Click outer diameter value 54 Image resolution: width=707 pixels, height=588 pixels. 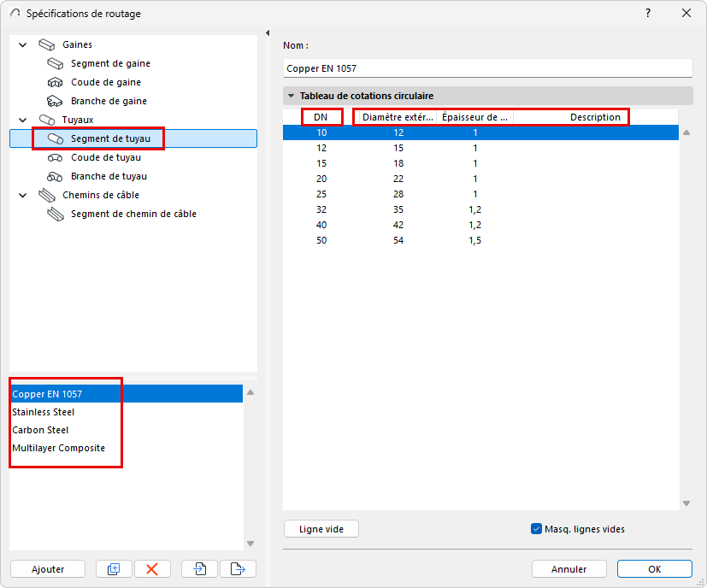pyautogui.click(x=398, y=240)
